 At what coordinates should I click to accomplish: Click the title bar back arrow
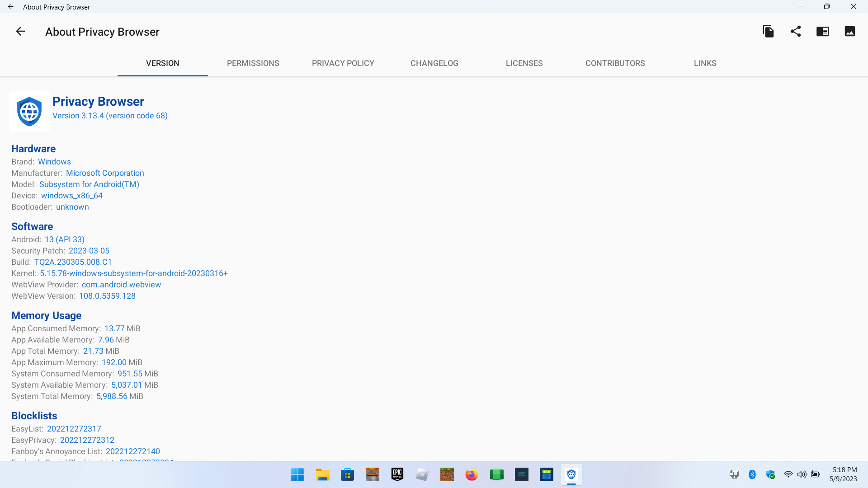(x=11, y=7)
